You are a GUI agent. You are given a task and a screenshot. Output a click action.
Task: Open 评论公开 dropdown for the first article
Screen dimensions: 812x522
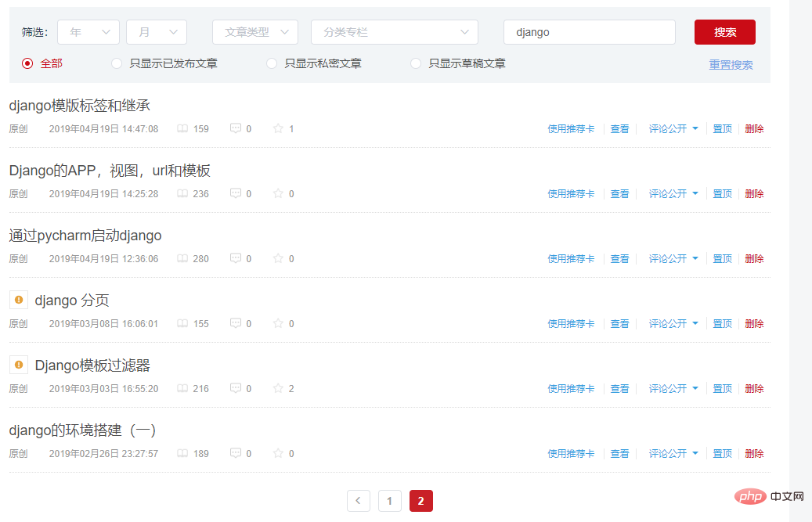[x=673, y=128]
